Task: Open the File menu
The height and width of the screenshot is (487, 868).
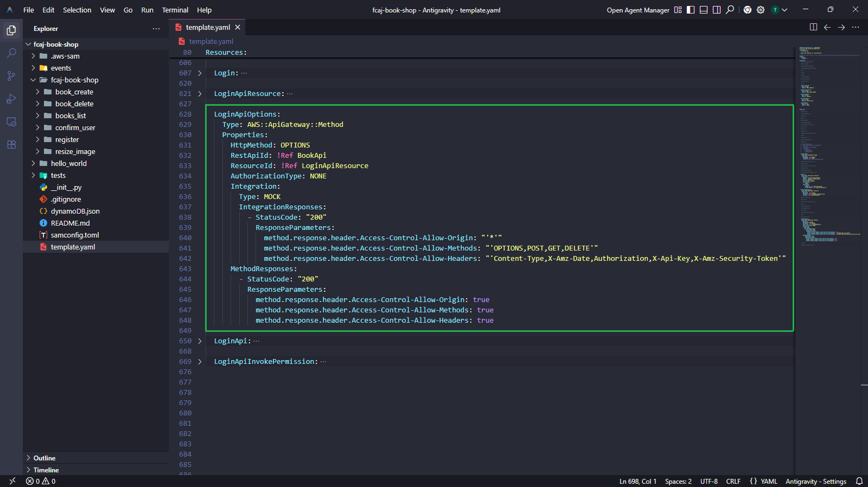Action: (29, 10)
